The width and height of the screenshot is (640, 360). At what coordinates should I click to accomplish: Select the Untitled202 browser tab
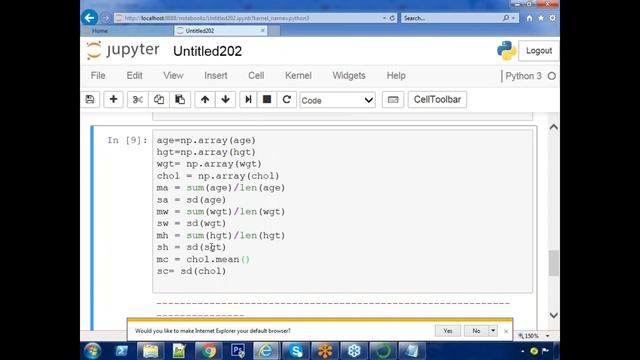click(x=220, y=31)
